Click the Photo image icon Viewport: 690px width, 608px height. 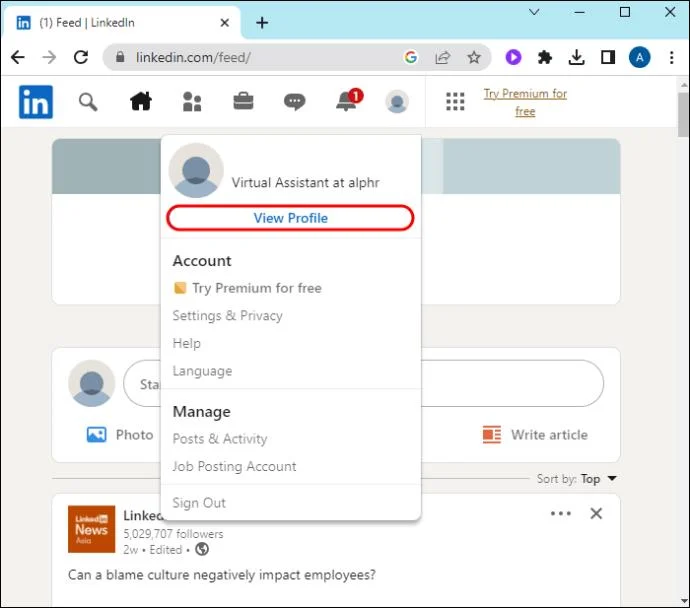[x=96, y=435]
